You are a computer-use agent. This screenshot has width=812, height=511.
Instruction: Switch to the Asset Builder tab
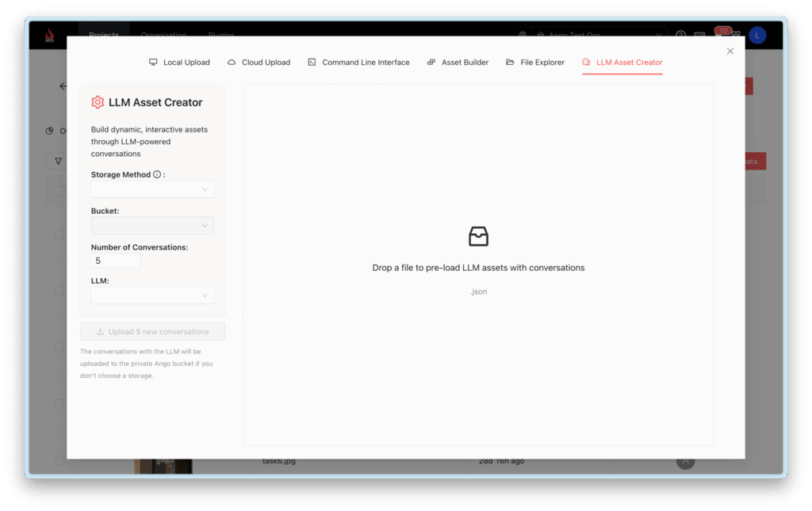[x=457, y=62]
